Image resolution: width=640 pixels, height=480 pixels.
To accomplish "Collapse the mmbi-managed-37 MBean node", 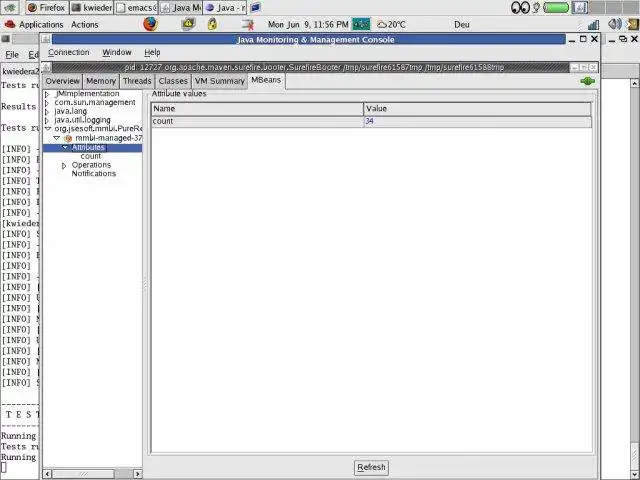I will [x=57, y=138].
